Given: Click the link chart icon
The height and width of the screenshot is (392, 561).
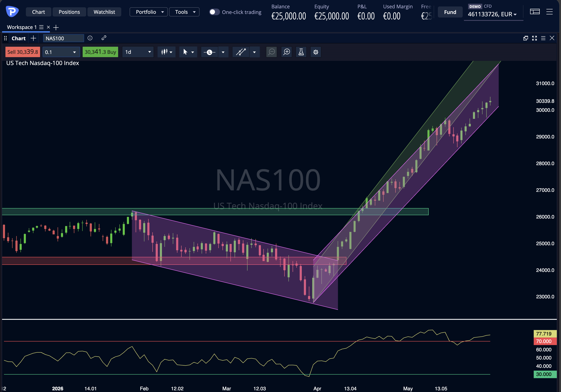Looking at the screenshot, I should coord(104,38).
